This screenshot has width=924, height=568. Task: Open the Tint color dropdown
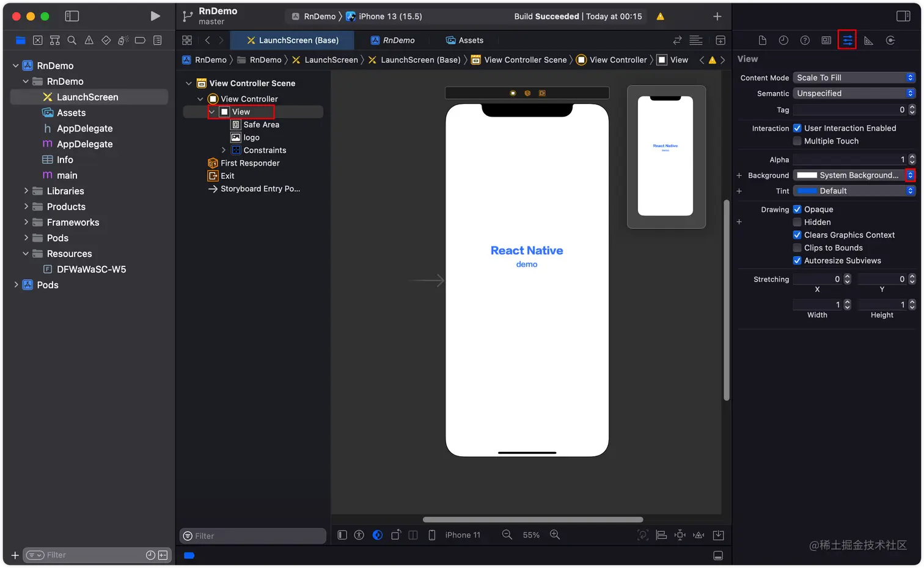(x=854, y=191)
